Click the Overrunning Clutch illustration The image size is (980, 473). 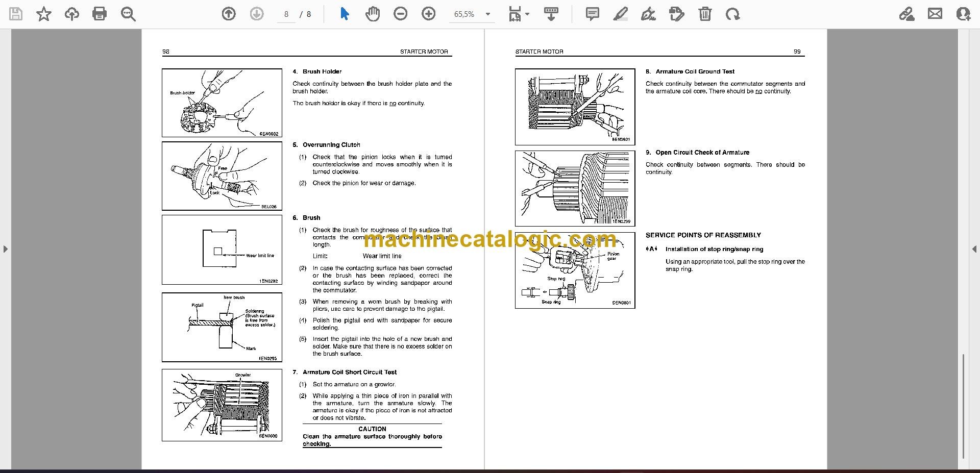pyautogui.click(x=222, y=176)
